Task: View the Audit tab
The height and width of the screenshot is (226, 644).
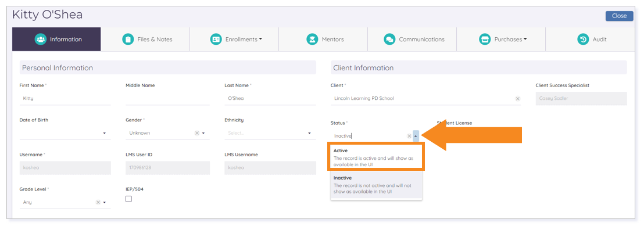Action: pos(590,40)
